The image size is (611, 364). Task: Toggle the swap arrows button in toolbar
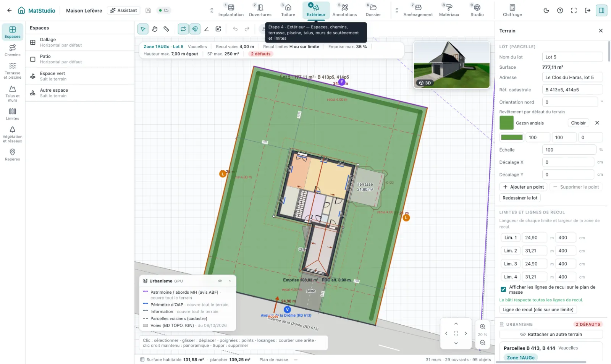[183, 29]
